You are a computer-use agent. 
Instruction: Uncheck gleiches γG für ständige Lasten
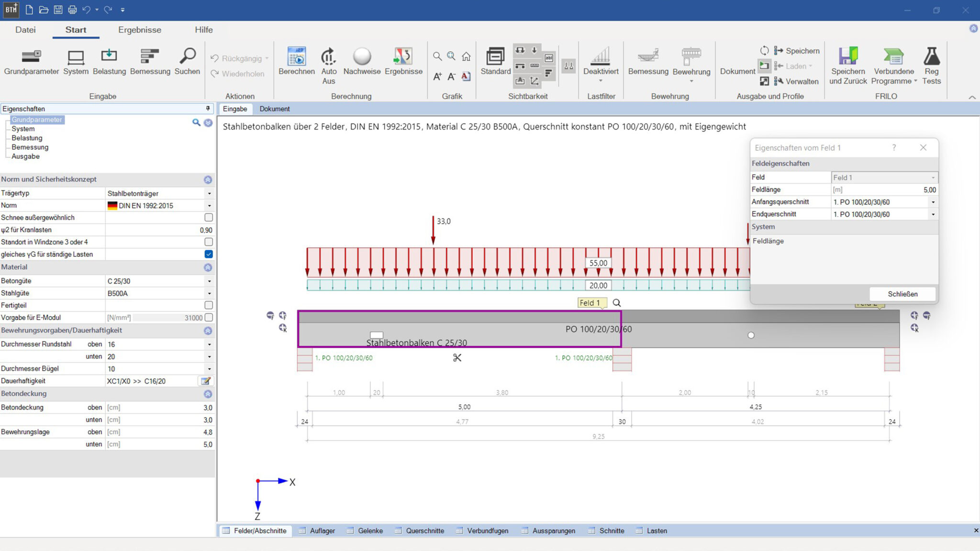tap(209, 254)
